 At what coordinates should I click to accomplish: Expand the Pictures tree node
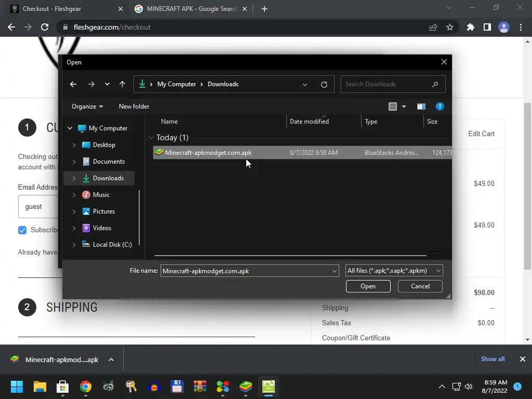pos(74,211)
